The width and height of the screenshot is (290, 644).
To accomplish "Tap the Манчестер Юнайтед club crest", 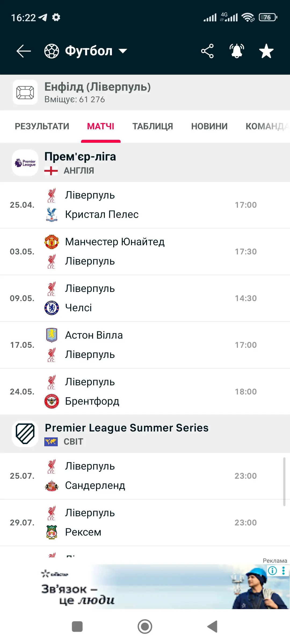I will coord(52,242).
